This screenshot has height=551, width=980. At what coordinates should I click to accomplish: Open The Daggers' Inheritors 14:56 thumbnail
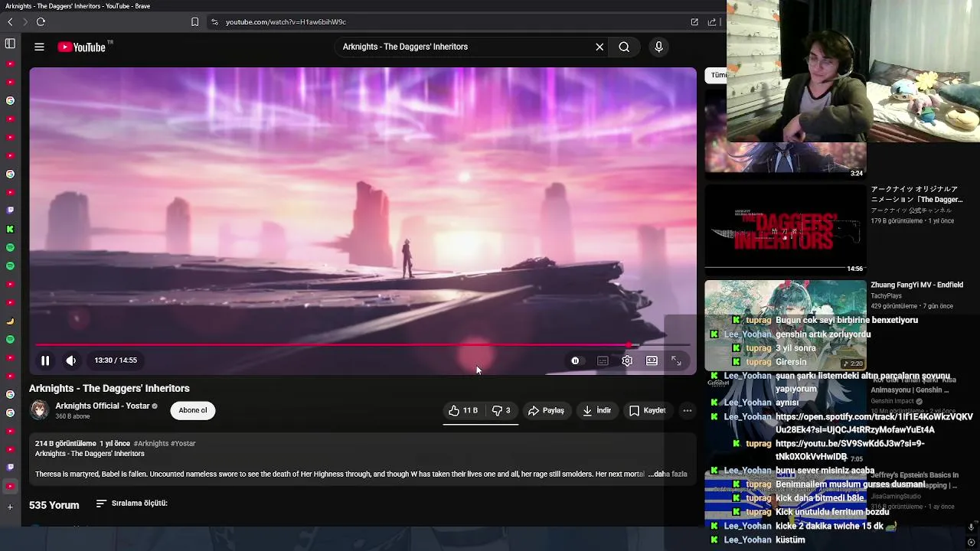pyautogui.click(x=785, y=230)
